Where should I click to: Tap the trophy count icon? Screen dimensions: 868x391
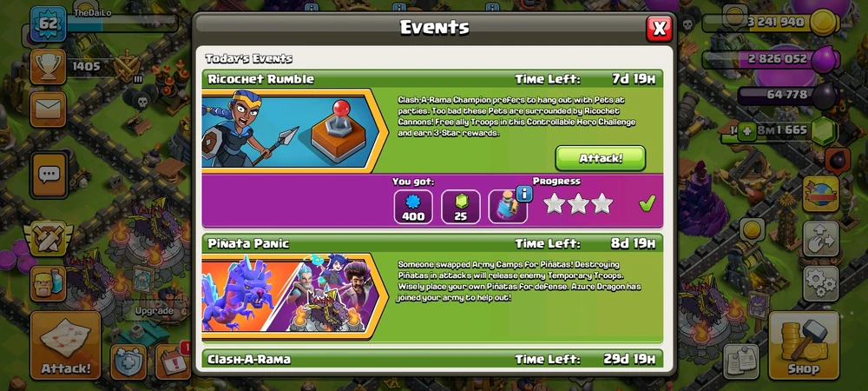click(x=48, y=66)
